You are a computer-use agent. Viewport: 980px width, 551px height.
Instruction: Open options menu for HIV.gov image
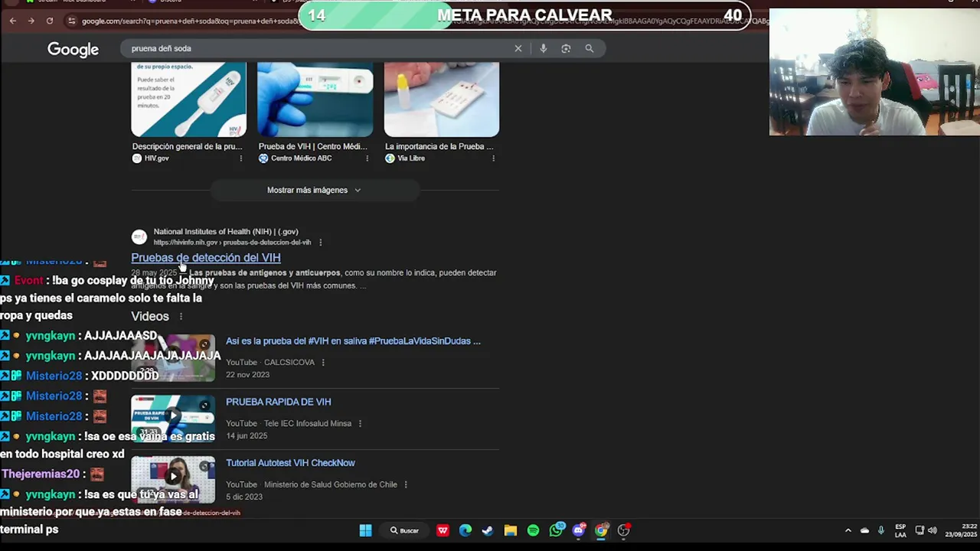point(240,158)
